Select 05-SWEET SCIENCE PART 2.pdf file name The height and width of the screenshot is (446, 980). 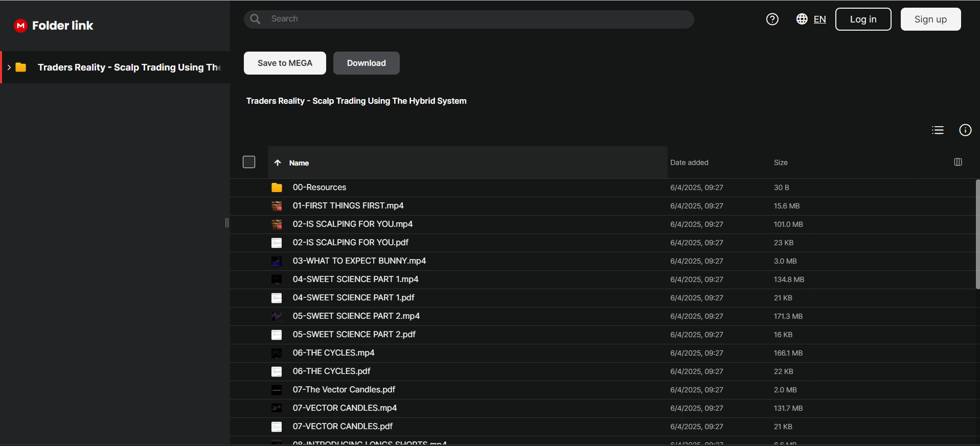point(354,335)
